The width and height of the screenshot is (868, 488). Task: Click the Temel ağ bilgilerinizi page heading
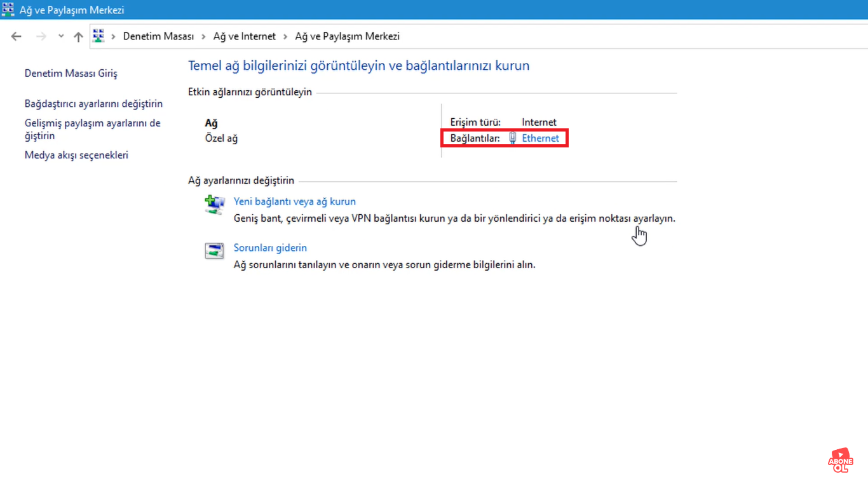[x=359, y=65]
